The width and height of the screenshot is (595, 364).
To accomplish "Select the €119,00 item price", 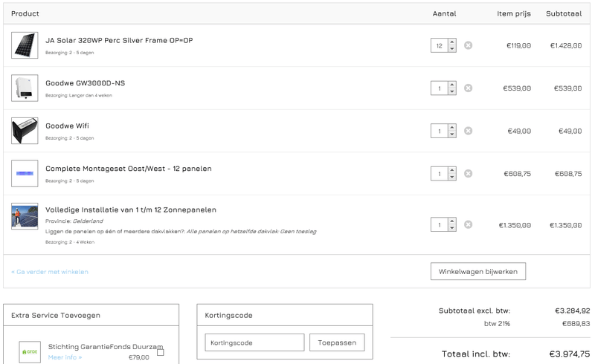I will click(x=518, y=45).
